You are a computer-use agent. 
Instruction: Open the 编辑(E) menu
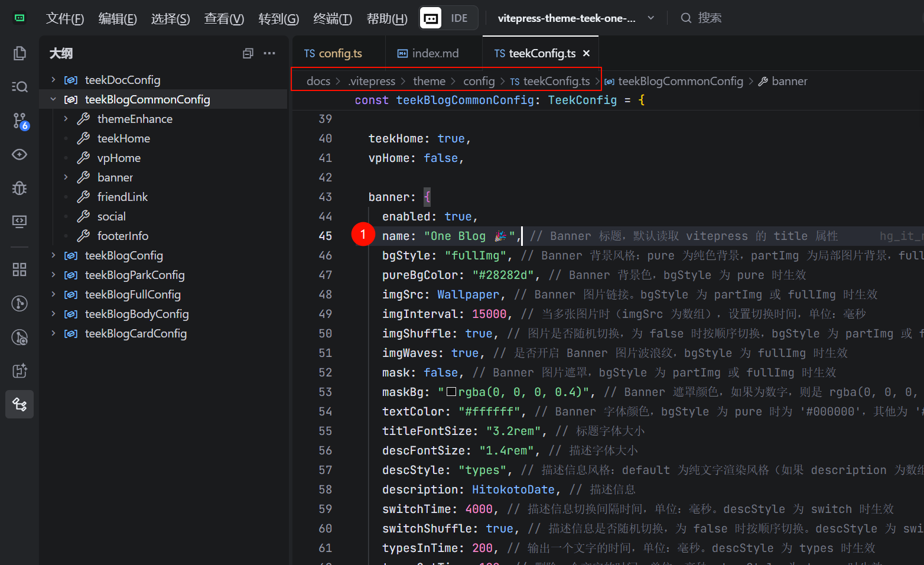coord(118,18)
